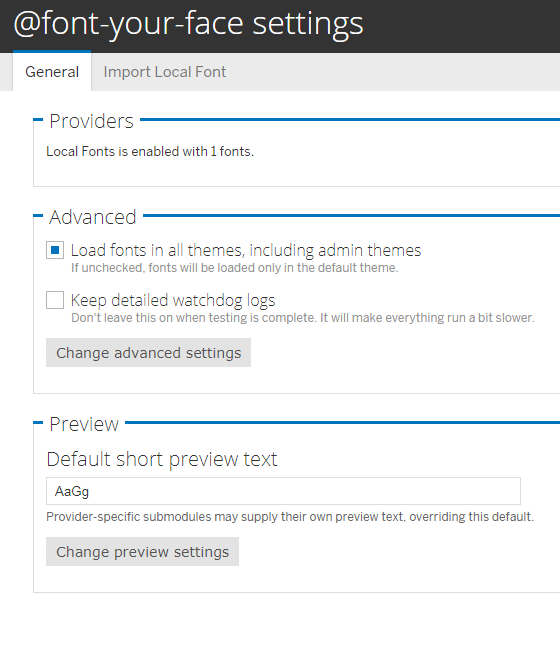The width and height of the screenshot is (560, 654).
Task: Focus the Default short preview text field
Action: point(283,491)
